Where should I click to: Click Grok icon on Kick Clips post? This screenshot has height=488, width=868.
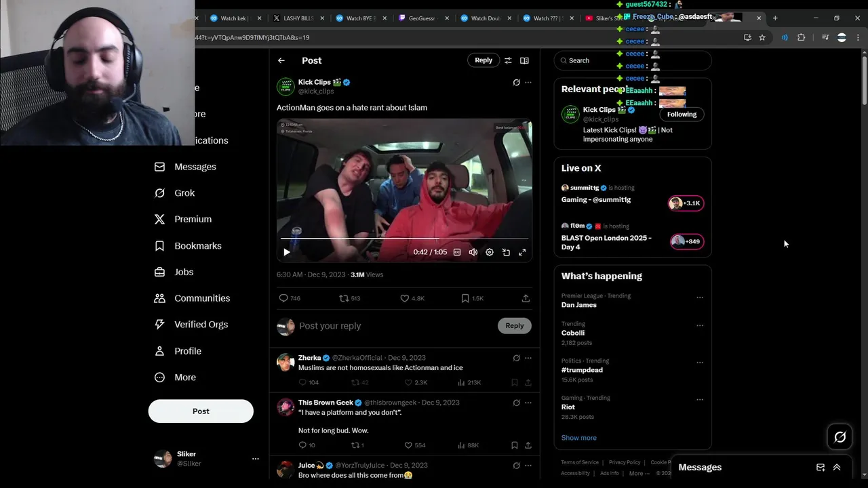tap(516, 83)
